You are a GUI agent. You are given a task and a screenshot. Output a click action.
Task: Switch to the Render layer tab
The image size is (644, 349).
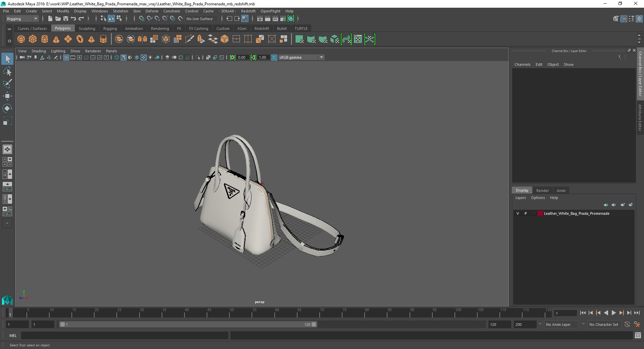click(542, 191)
